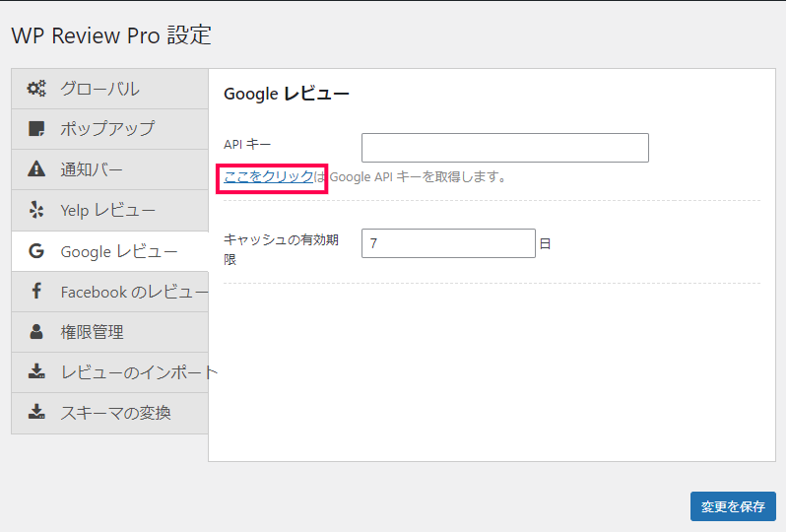Image resolution: width=788 pixels, height=532 pixels.
Task: Click the Google レビュー section heading
Action: (x=287, y=94)
